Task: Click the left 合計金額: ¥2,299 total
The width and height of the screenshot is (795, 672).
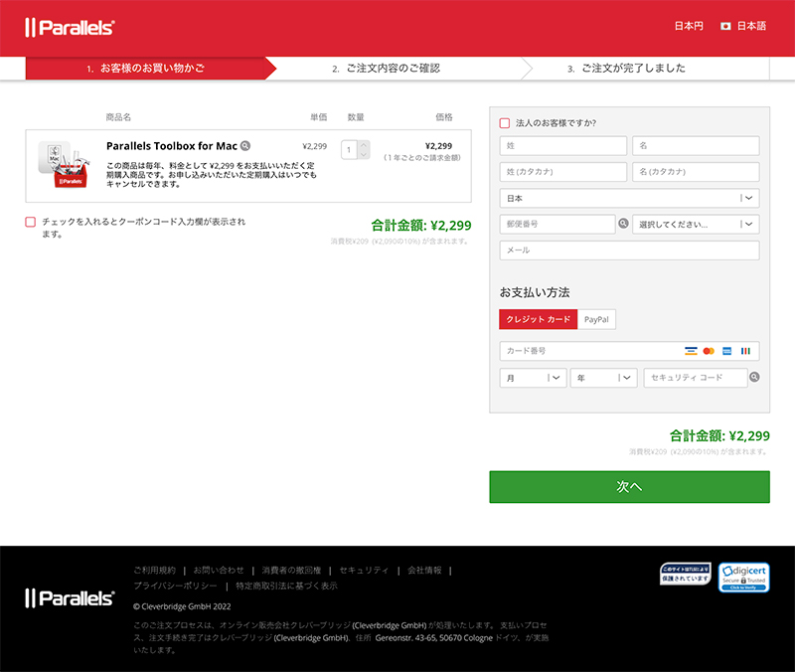Action: pyautogui.click(x=420, y=226)
